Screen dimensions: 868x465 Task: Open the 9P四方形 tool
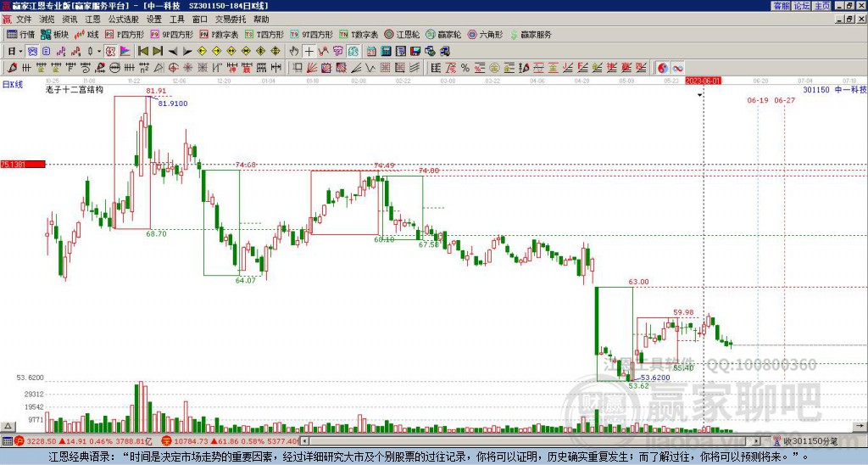click(172, 34)
